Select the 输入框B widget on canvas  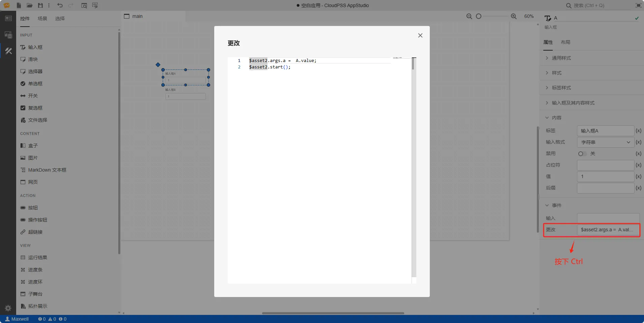click(185, 94)
